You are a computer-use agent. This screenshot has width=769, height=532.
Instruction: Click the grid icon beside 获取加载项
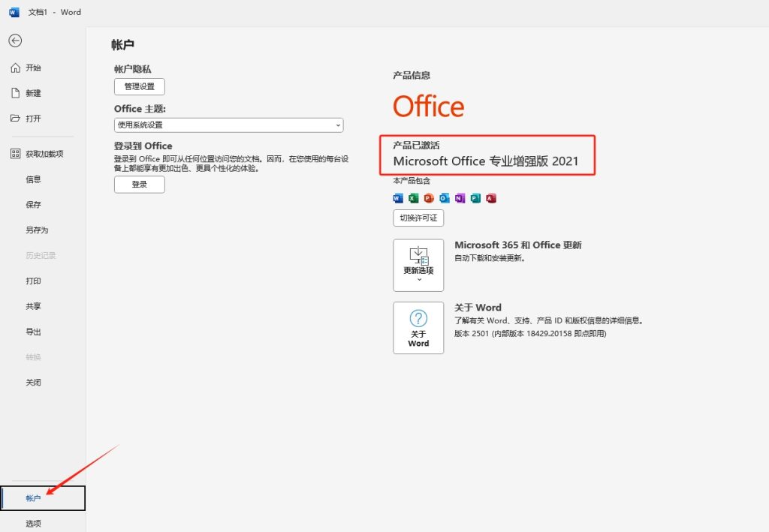pyautogui.click(x=16, y=154)
